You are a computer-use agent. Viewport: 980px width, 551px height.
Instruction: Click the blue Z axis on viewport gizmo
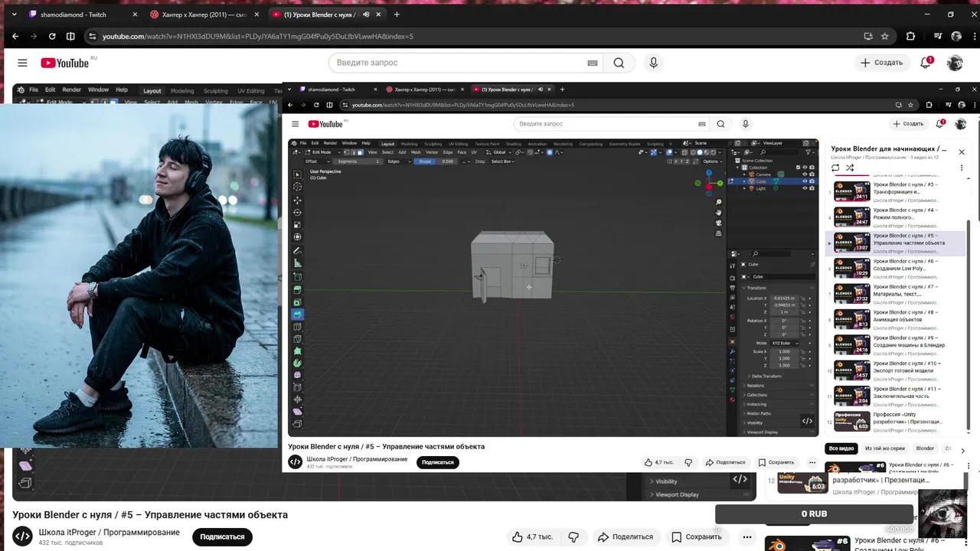click(709, 173)
